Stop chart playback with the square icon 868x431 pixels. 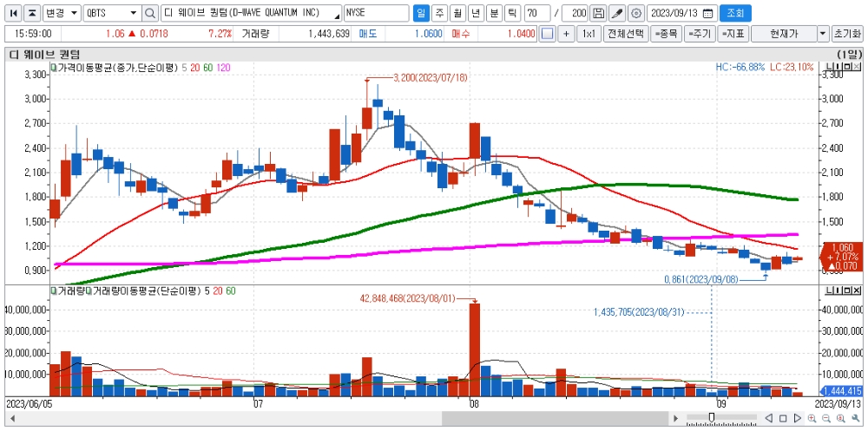click(783, 418)
